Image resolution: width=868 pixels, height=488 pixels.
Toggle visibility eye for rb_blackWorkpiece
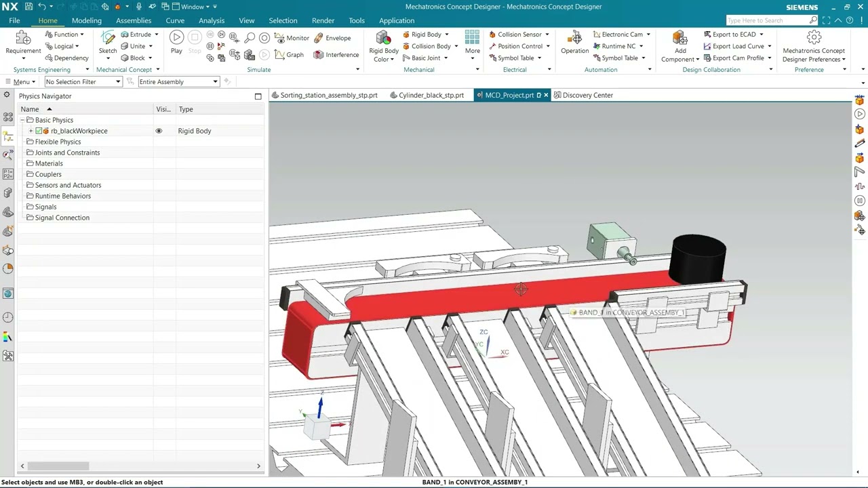[x=159, y=131]
